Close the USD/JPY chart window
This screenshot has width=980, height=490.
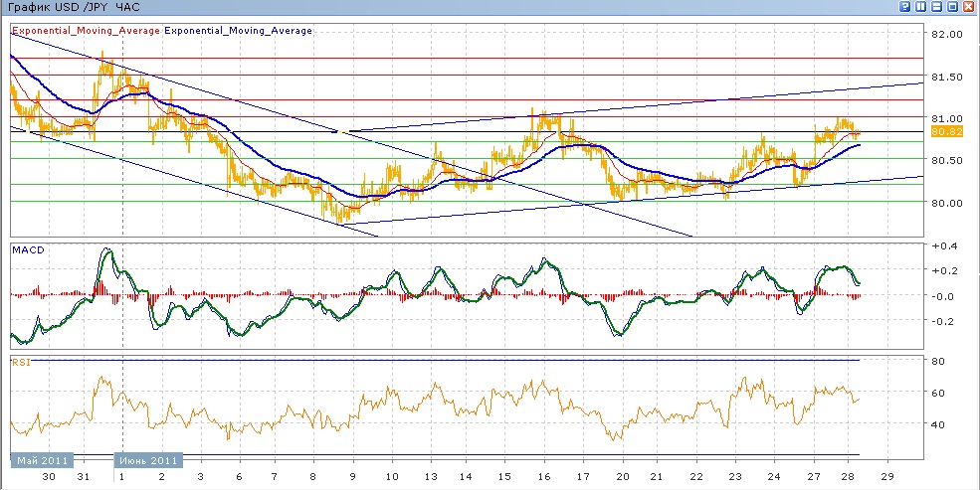(x=969, y=7)
